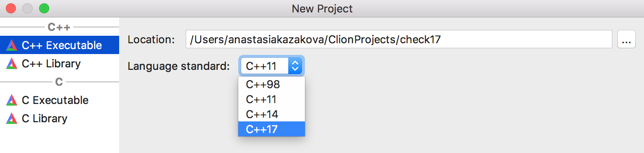
Task: Click the green zoom window button
Action: tap(44, 8)
